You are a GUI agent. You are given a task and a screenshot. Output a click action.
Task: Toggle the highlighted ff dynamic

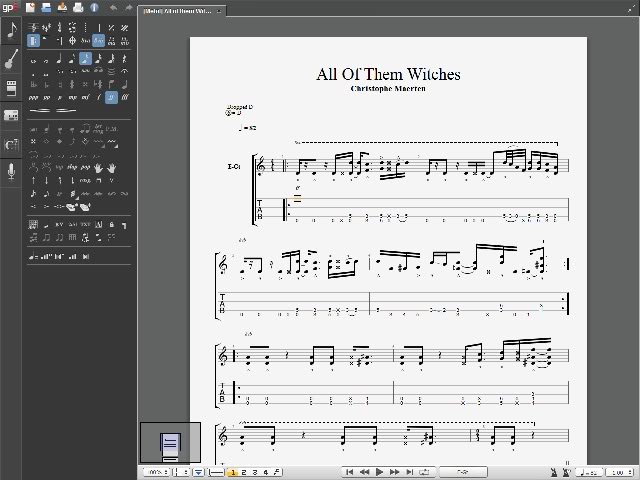coord(111,97)
